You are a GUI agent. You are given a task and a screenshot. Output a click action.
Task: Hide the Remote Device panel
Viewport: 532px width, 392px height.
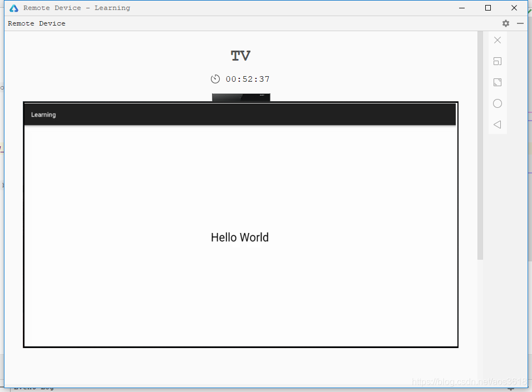click(520, 23)
